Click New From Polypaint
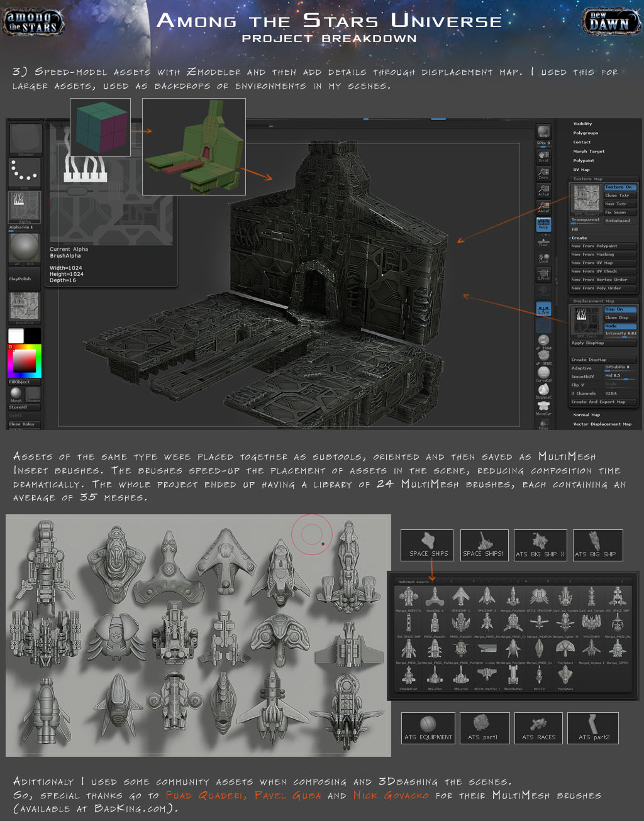Viewport: 644px width, 821px height. (604, 246)
